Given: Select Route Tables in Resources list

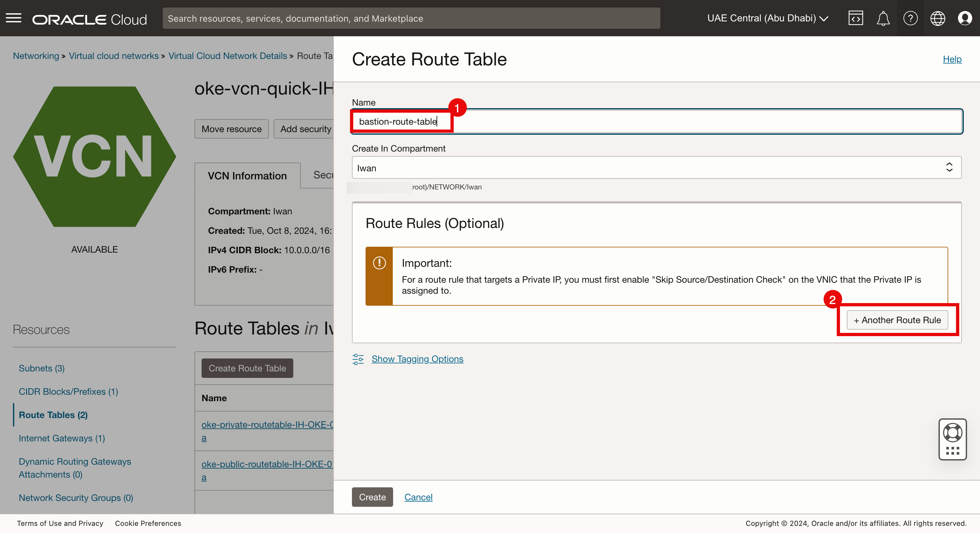Looking at the screenshot, I should tap(53, 415).
